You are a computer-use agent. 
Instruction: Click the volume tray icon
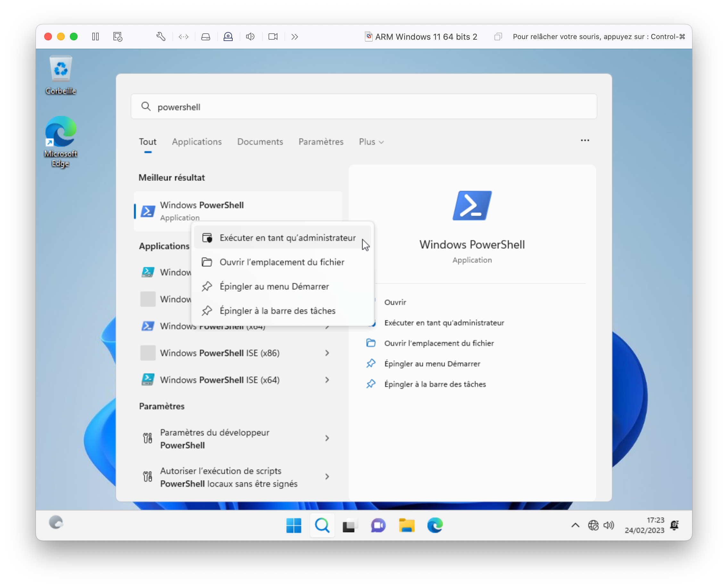point(609,525)
